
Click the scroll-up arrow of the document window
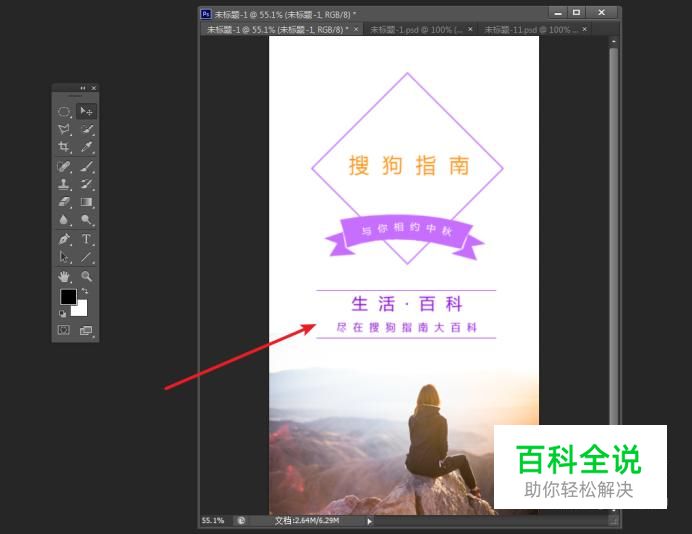click(613, 41)
